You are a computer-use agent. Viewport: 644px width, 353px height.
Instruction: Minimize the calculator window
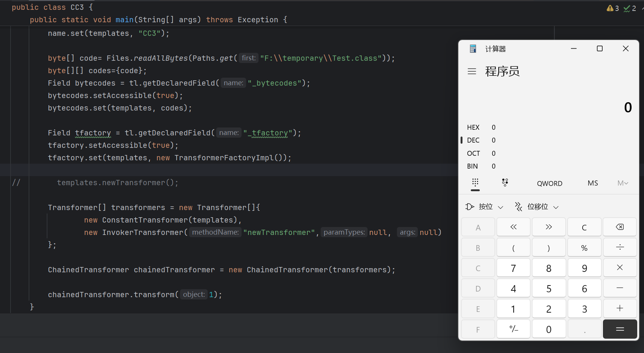point(574,48)
